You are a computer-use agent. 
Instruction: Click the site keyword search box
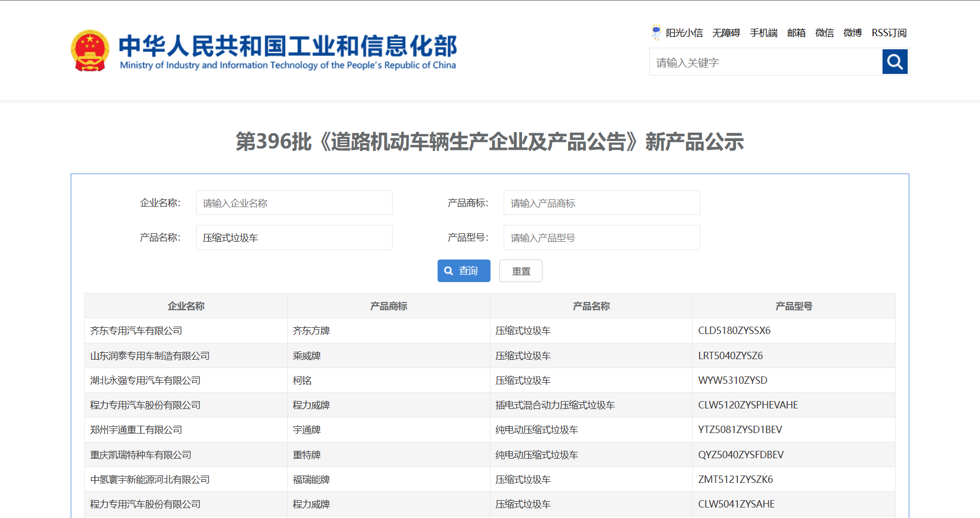[766, 62]
